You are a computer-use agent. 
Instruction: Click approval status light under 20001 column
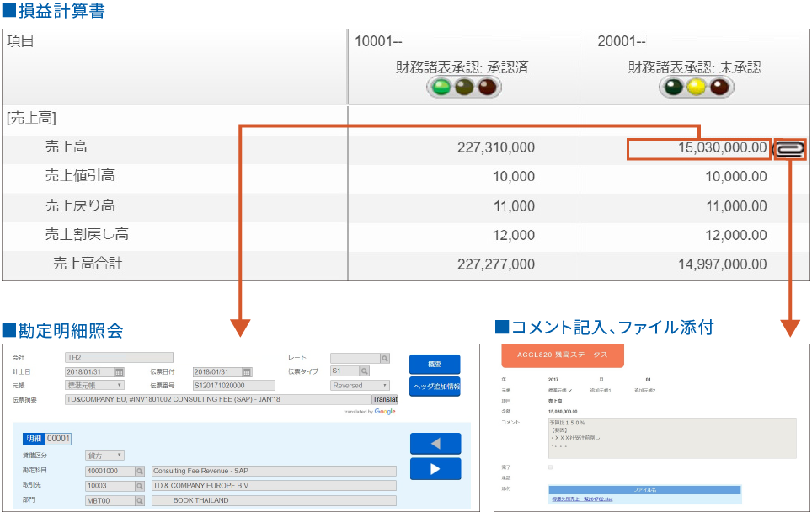(695, 88)
